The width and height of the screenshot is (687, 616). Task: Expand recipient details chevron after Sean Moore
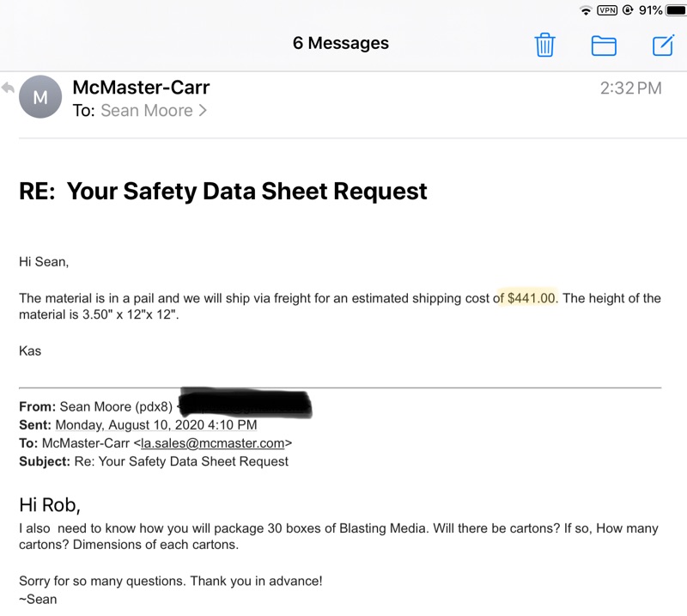tap(203, 111)
